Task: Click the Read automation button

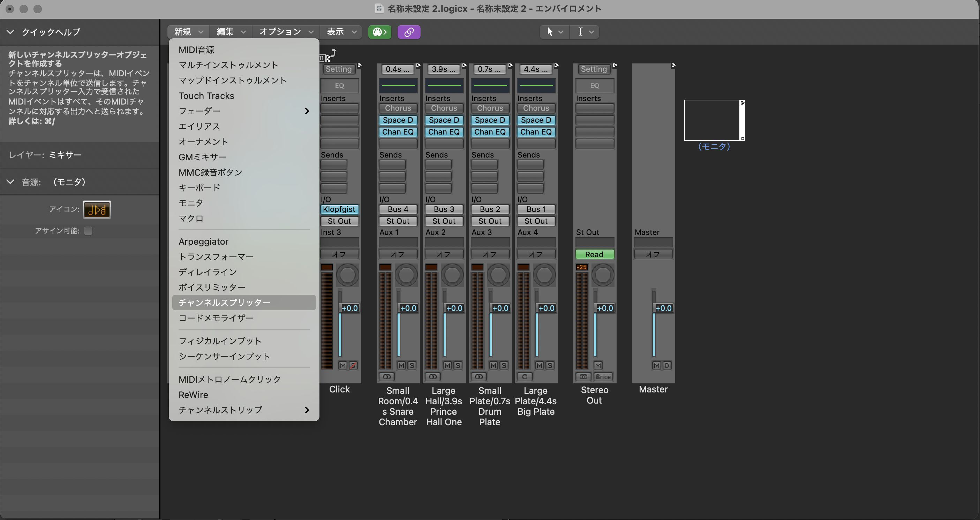Action: (x=594, y=254)
